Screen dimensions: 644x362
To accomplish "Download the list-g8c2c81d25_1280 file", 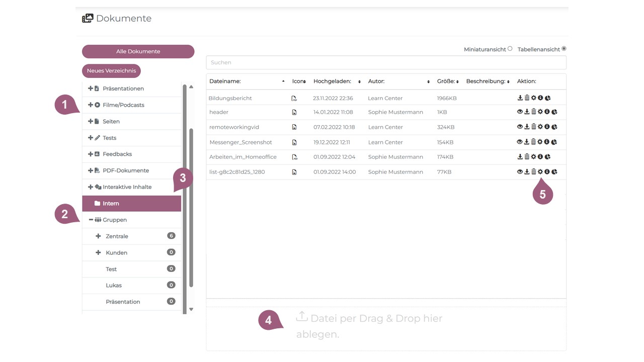I will (x=527, y=172).
